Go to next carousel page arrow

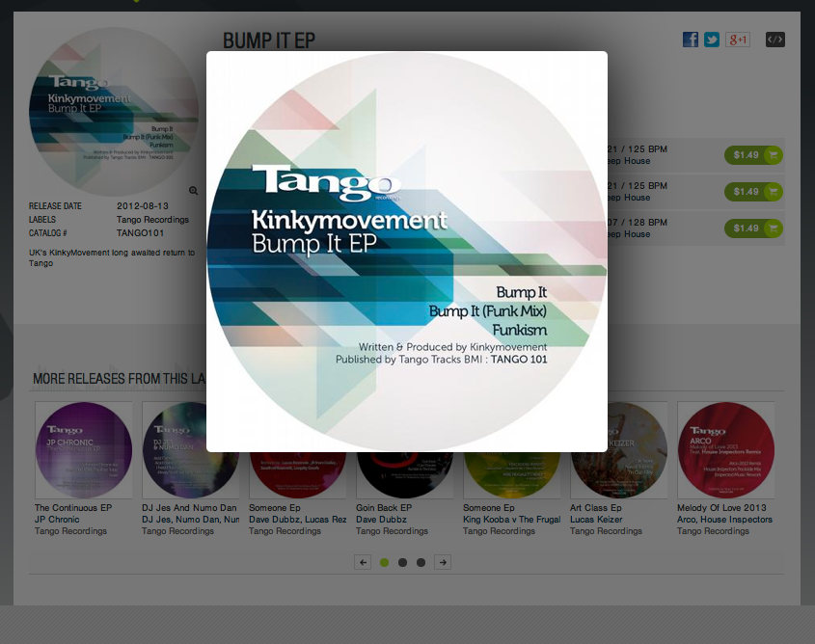tap(443, 562)
